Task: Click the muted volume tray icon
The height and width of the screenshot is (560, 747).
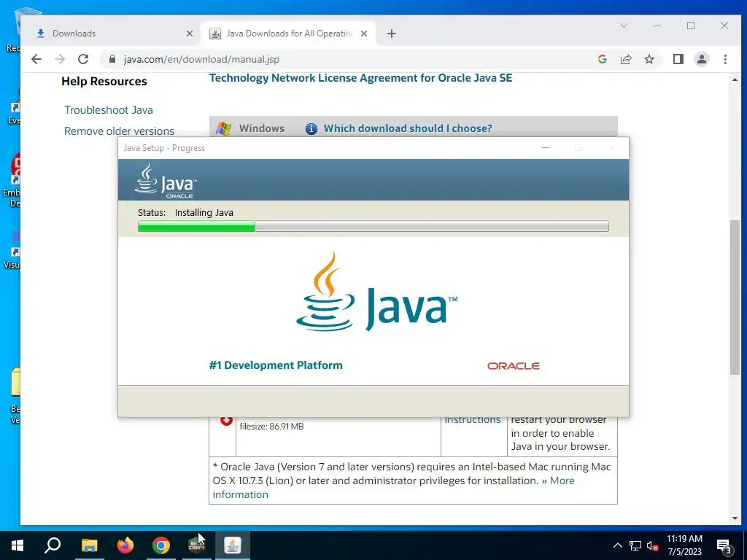Action: (x=652, y=545)
